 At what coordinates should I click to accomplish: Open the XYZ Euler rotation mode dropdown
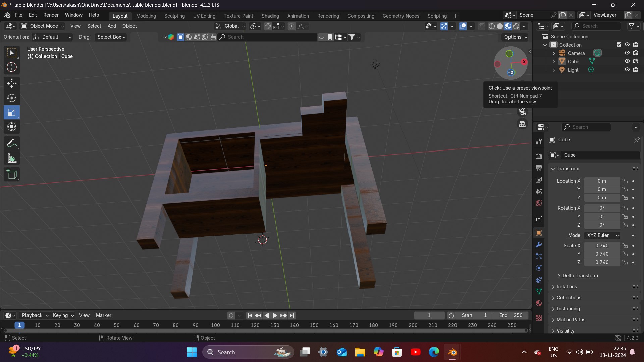click(602, 235)
